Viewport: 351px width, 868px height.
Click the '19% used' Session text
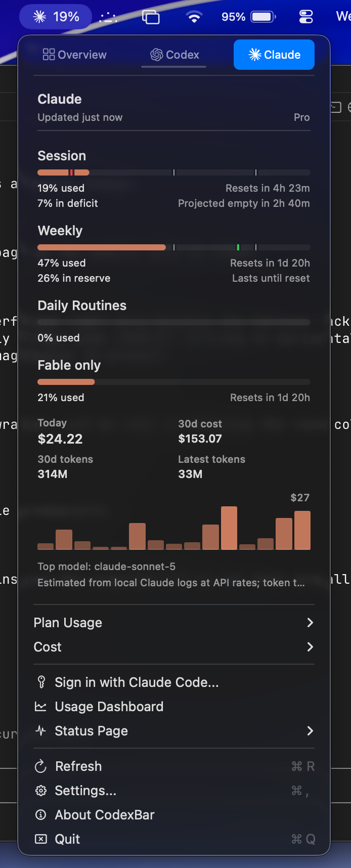pyautogui.click(x=61, y=188)
